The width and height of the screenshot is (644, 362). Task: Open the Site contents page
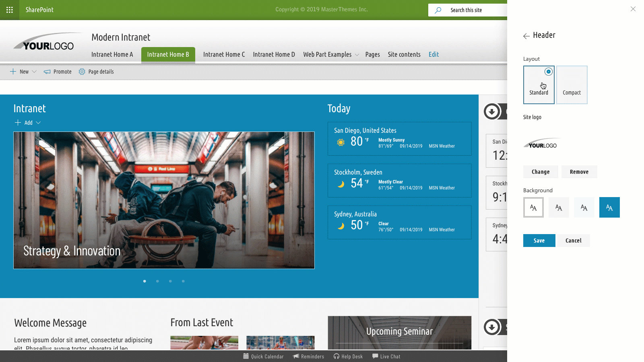point(404,54)
